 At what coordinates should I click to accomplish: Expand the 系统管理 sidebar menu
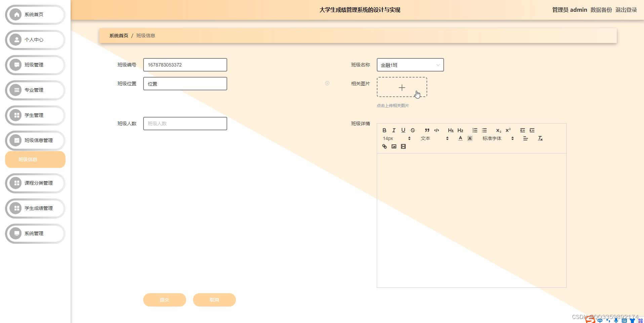35,233
